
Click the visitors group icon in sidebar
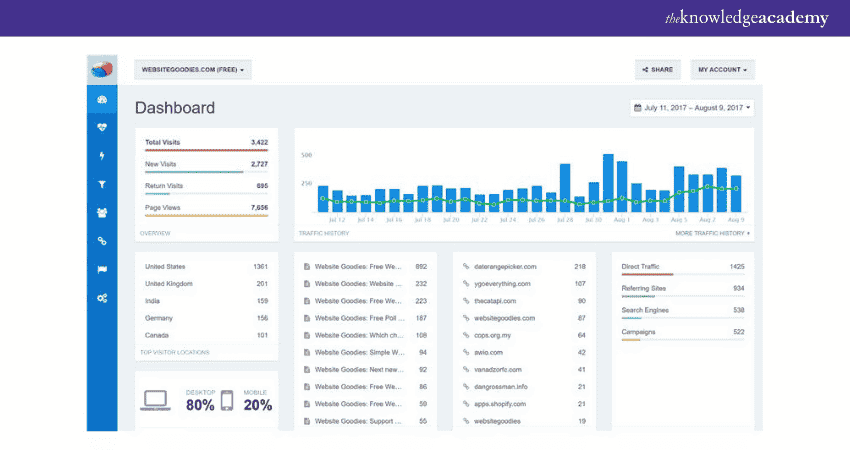[x=102, y=213]
